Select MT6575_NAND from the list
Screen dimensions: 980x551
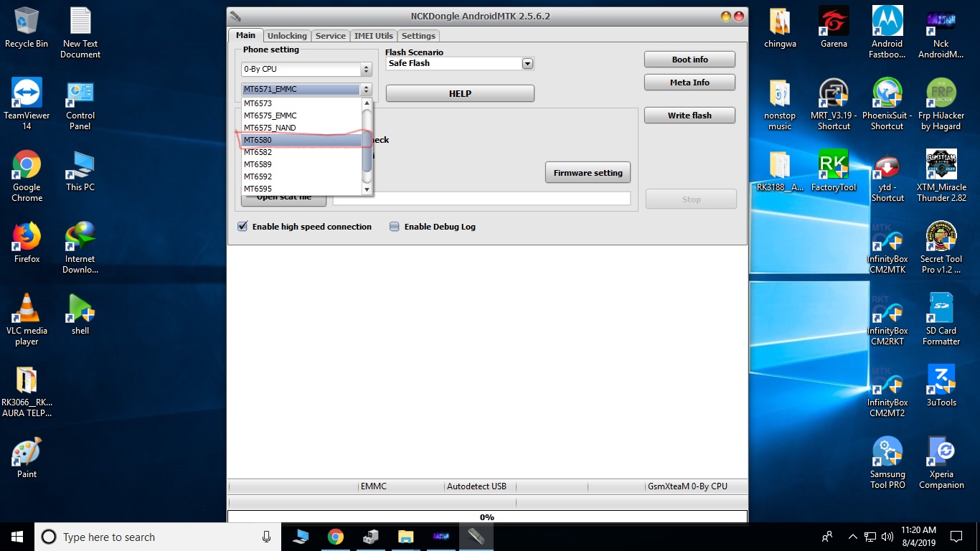pyautogui.click(x=301, y=128)
